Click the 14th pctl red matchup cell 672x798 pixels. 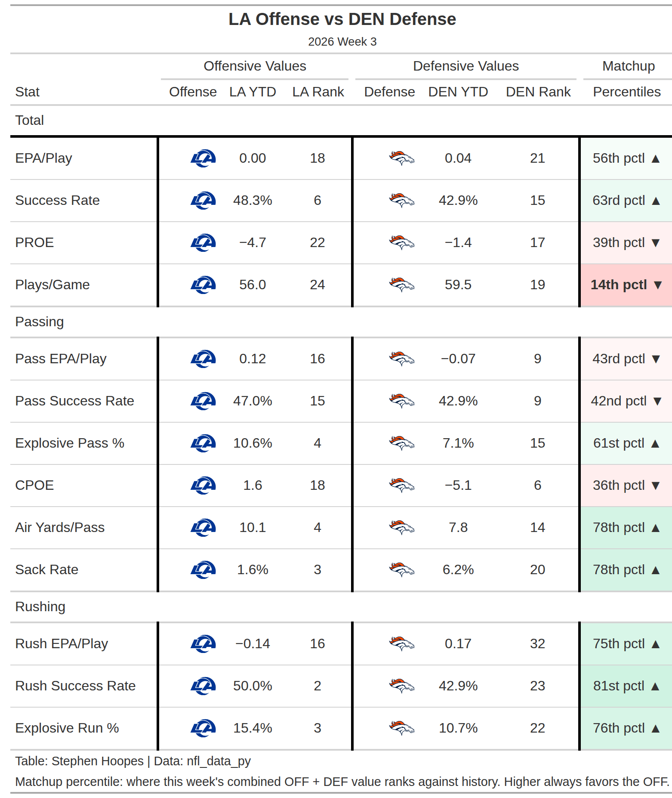point(626,285)
